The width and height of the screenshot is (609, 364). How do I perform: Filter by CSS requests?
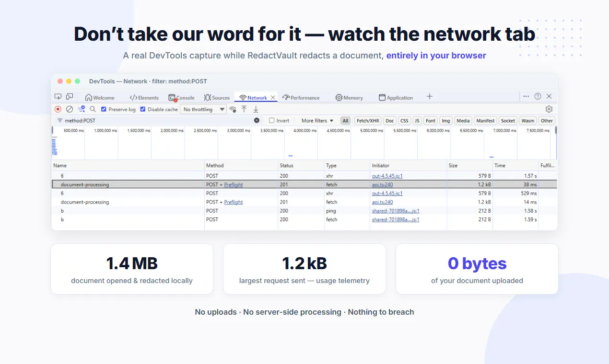tap(404, 121)
